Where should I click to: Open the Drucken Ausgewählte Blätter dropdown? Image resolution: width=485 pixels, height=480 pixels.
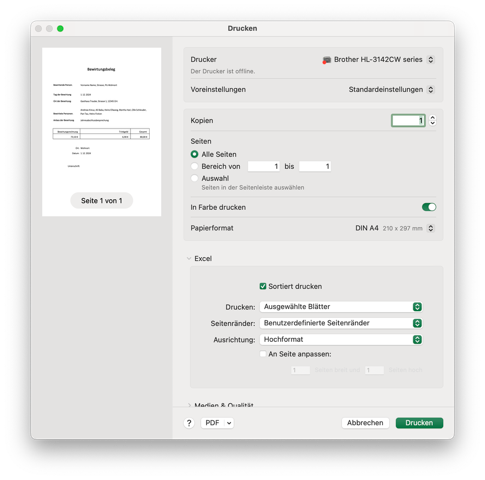coord(341,307)
